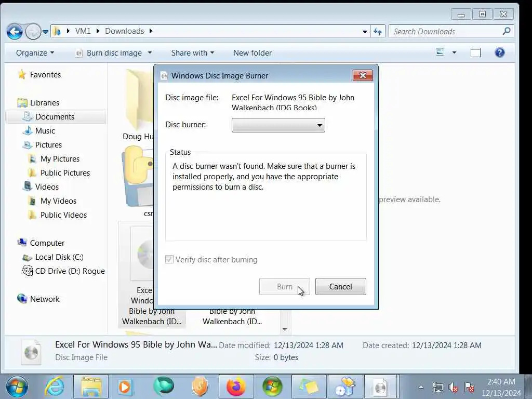Select Libraries in the navigation pane
Image resolution: width=532 pixels, height=399 pixels.
coord(38,102)
